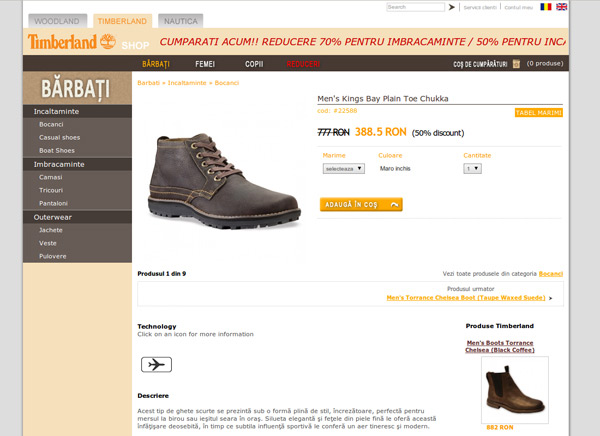Click the search submit arrow icon
The image size is (600, 436).
click(452, 7)
